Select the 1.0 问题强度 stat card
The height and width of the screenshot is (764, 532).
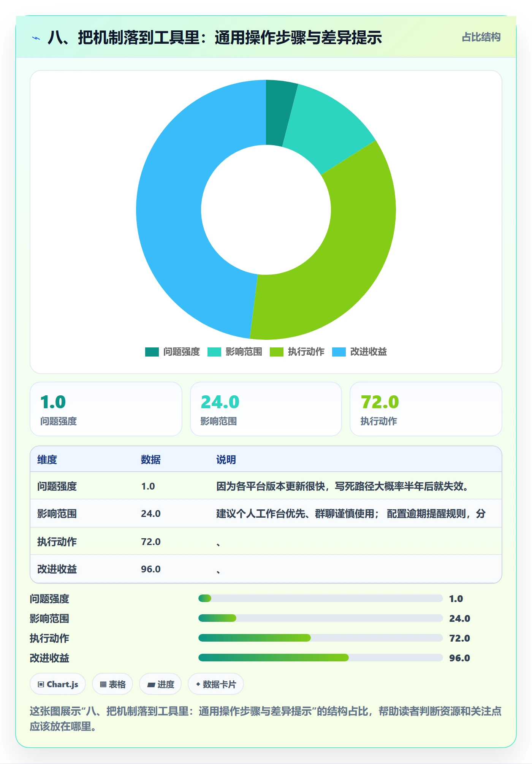click(106, 409)
